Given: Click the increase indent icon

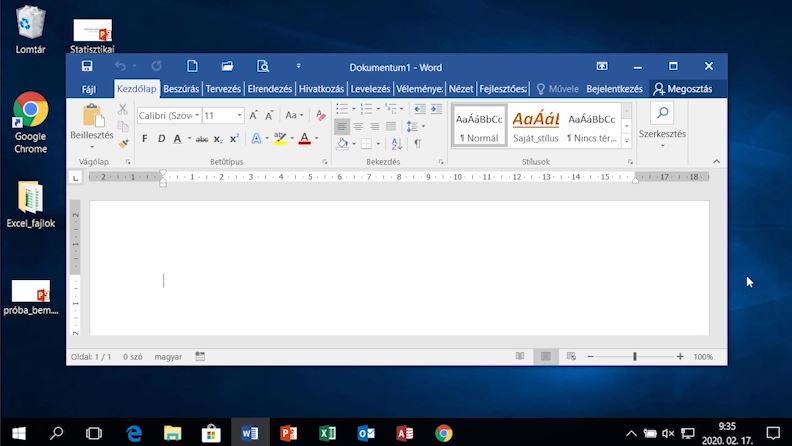Looking at the screenshot, I should point(436,109).
